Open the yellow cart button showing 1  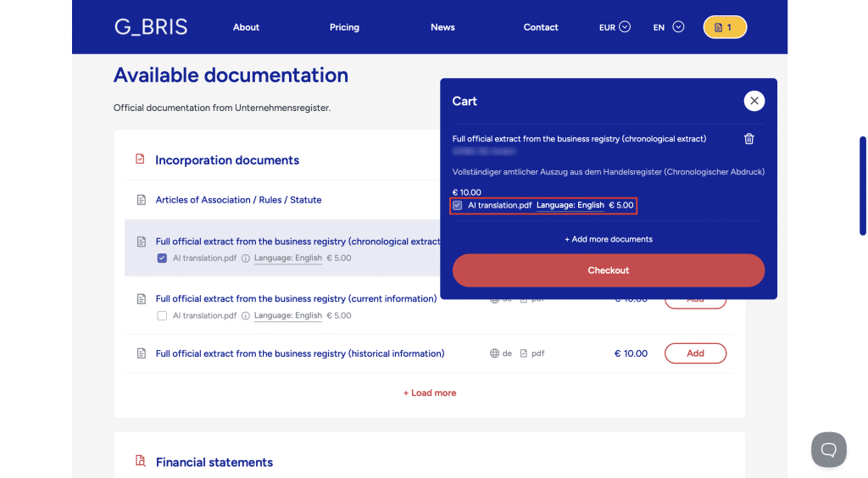click(725, 27)
